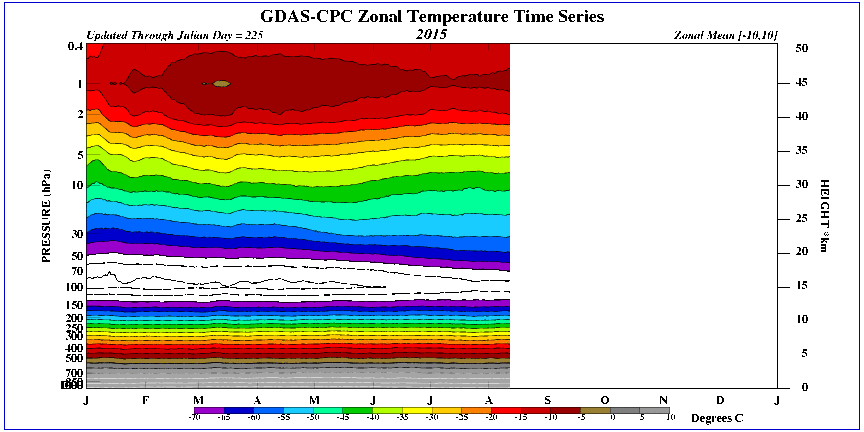
Task: Click the O October month label
Action: [x=605, y=400]
